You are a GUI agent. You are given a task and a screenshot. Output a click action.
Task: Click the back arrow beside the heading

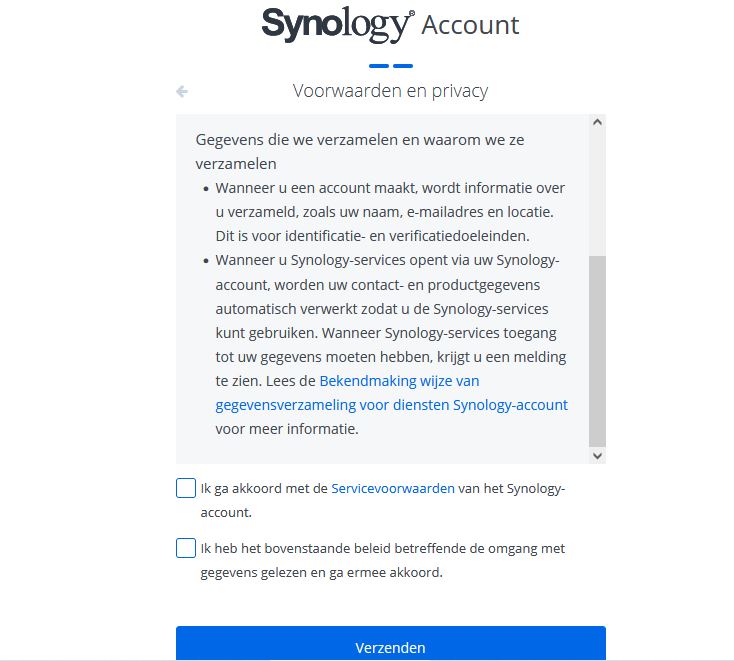tap(182, 91)
